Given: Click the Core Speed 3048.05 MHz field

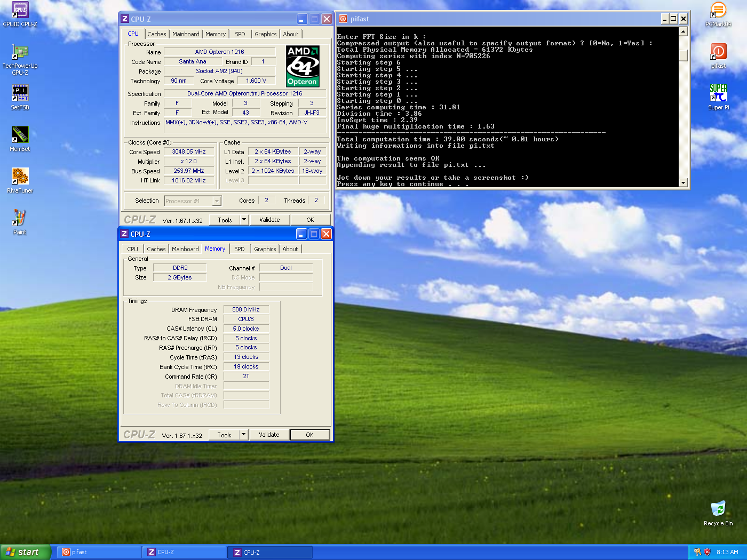Looking at the screenshot, I should pyautogui.click(x=189, y=152).
